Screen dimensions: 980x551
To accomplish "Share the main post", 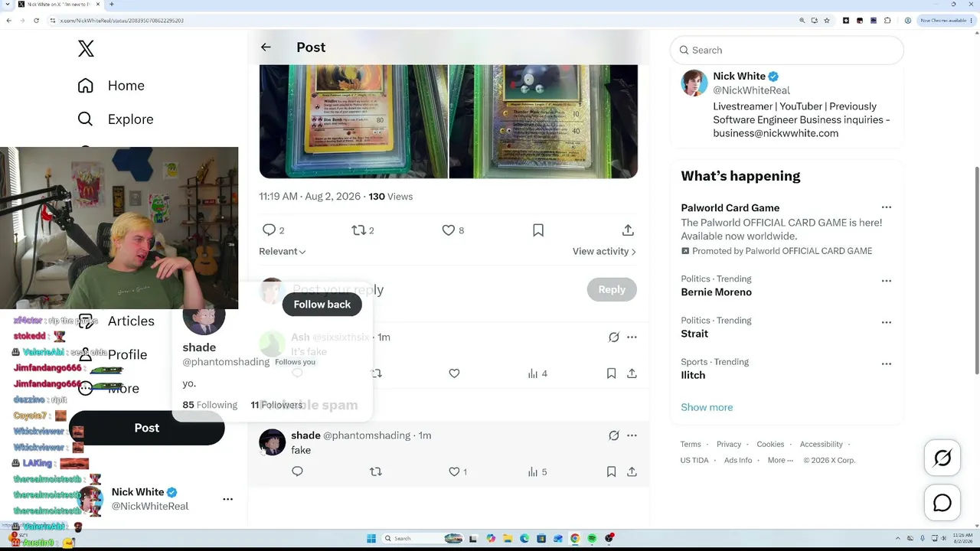I will tap(628, 230).
